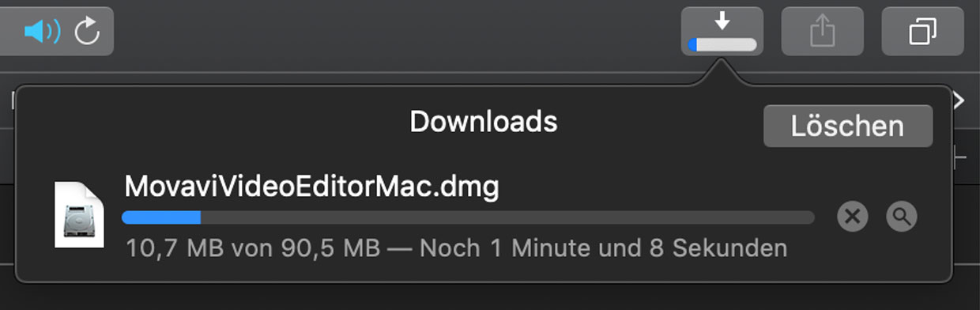This screenshot has height=310, width=980.
Task: Click the grey unfilled part of the download progress bar
Action: coord(507,217)
